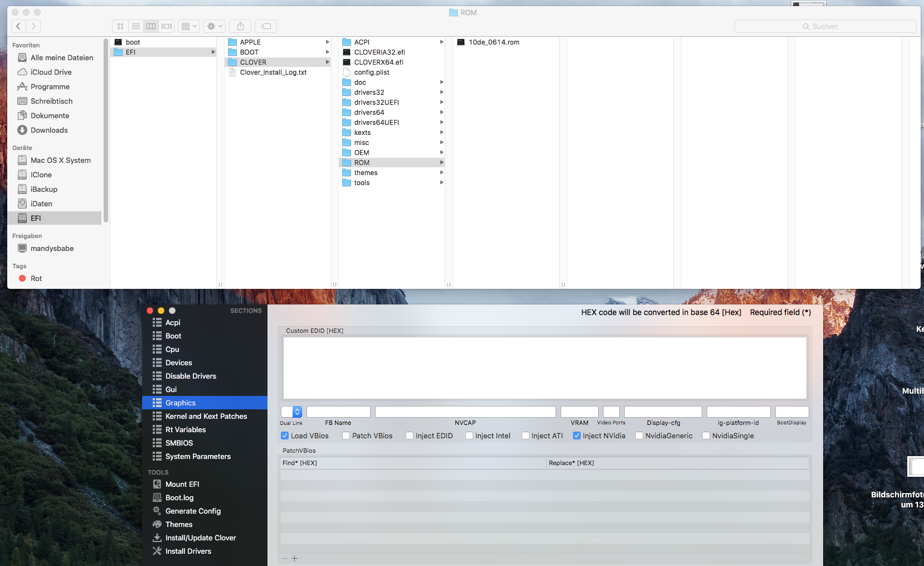Viewport: 924px width, 566px height.
Task: Enable the Patch VBios checkbox
Action: point(346,436)
